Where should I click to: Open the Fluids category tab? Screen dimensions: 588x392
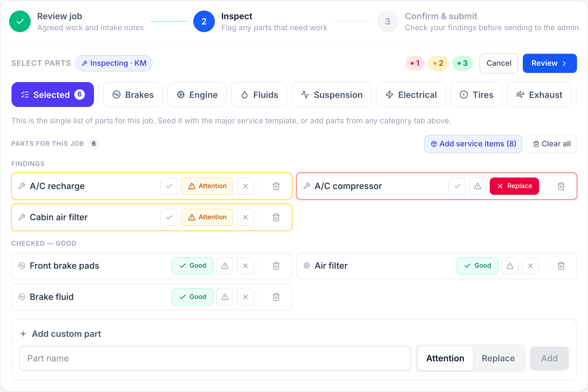259,95
